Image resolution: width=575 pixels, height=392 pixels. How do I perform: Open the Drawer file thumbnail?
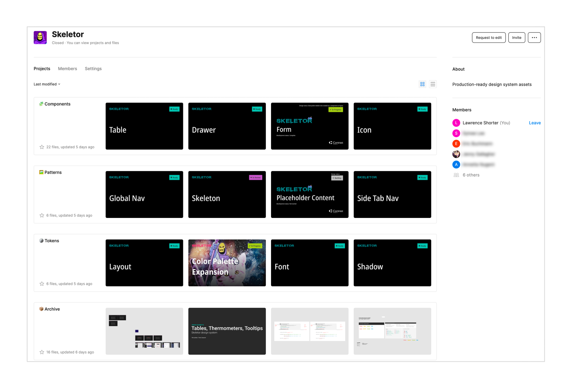(227, 126)
